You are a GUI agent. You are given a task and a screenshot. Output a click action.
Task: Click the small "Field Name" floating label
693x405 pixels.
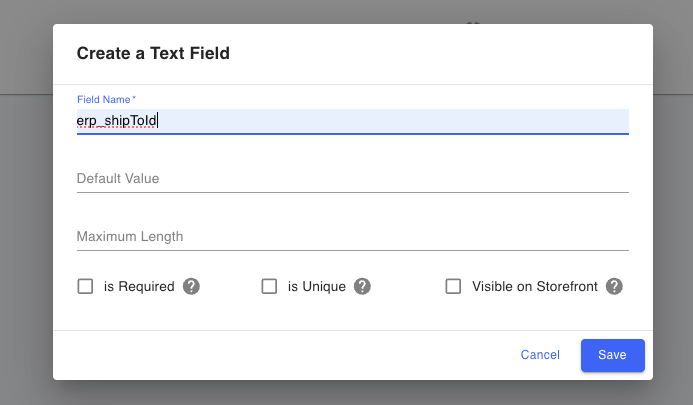(105, 99)
